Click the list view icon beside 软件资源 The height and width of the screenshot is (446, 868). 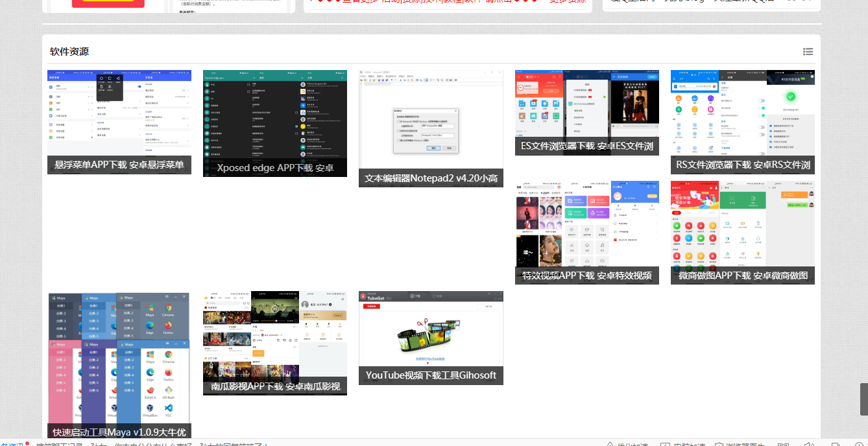[808, 52]
